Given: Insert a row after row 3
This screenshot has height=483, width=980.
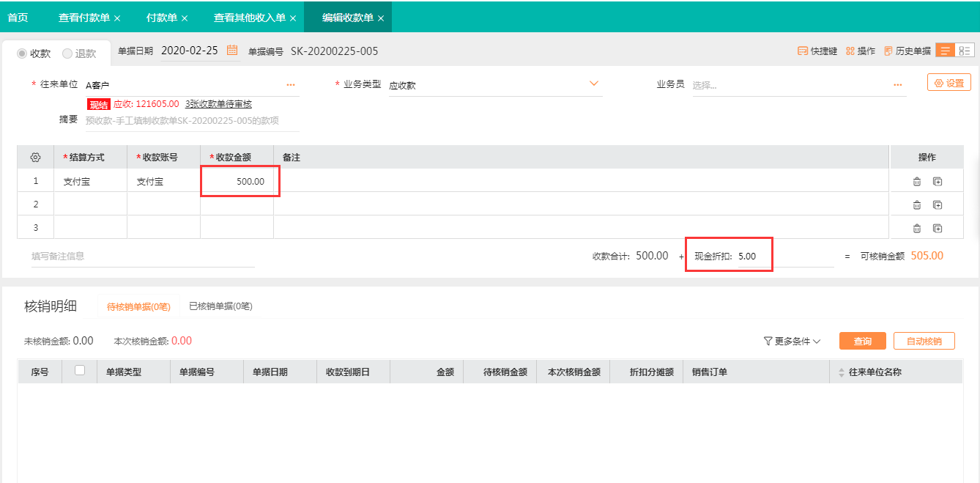Looking at the screenshot, I should pyautogui.click(x=938, y=228).
